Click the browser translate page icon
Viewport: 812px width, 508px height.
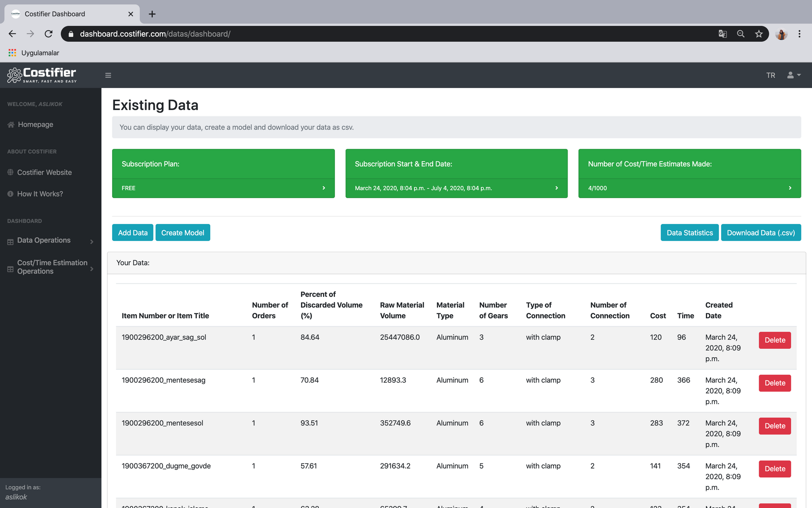pyautogui.click(x=722, y=34)
